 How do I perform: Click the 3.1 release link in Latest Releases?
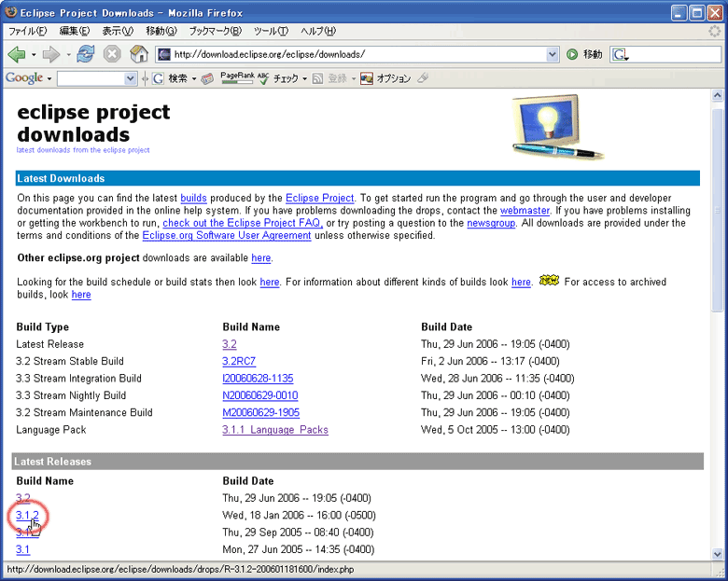coord(22,549)
